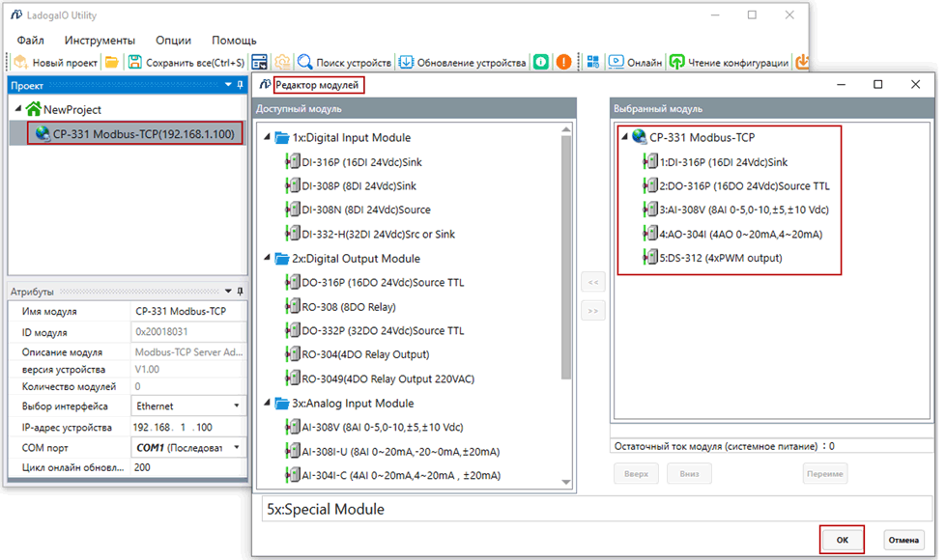Pin the Проект panel

pyautogui.click(x=240, y=85)
